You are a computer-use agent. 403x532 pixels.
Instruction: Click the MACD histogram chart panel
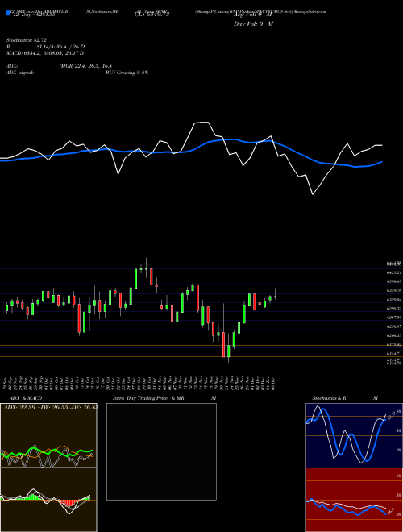[x=48, y=500]
